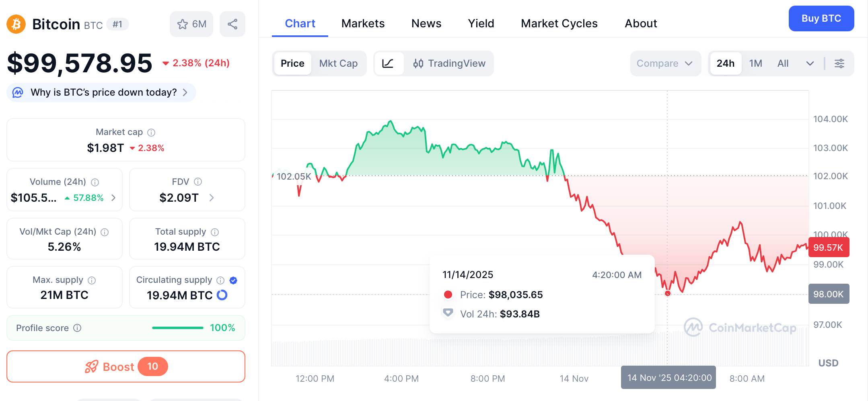The height and width of the screenshot is (401, 868).
Task: Click the verified badge on Circulating supply
Action: (233, 280)
